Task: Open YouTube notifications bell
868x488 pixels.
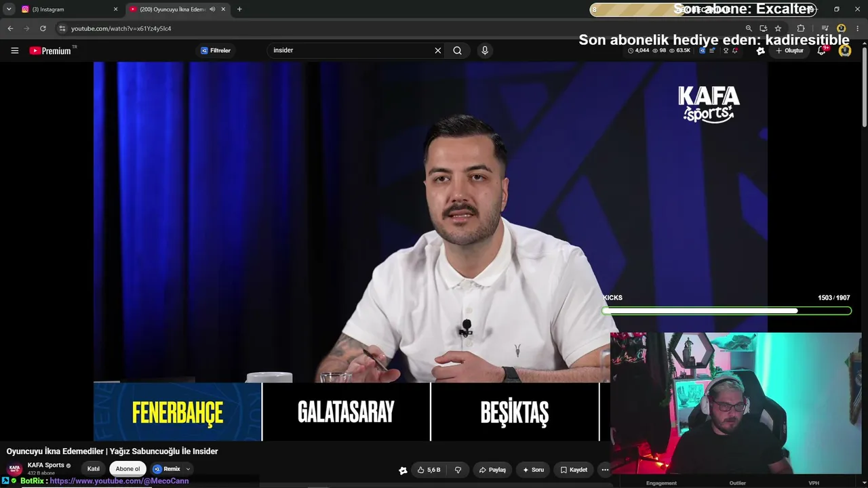Action: pyautogui.click(x=822, y=50)
